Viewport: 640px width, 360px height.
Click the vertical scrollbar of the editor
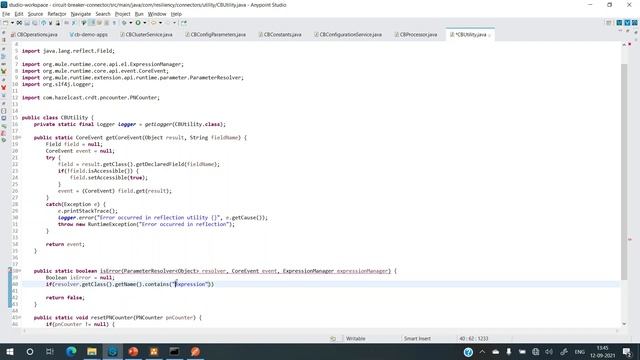coord(624,171)
